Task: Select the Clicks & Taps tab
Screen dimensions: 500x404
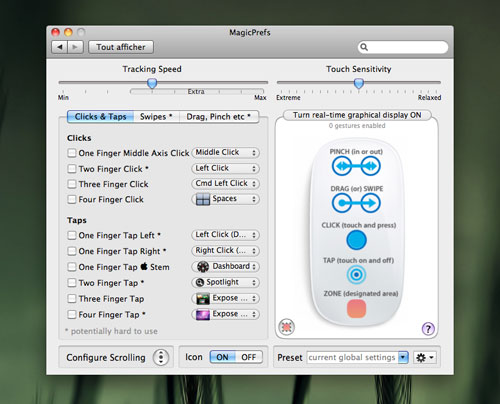Action: (x=100, y=117)
